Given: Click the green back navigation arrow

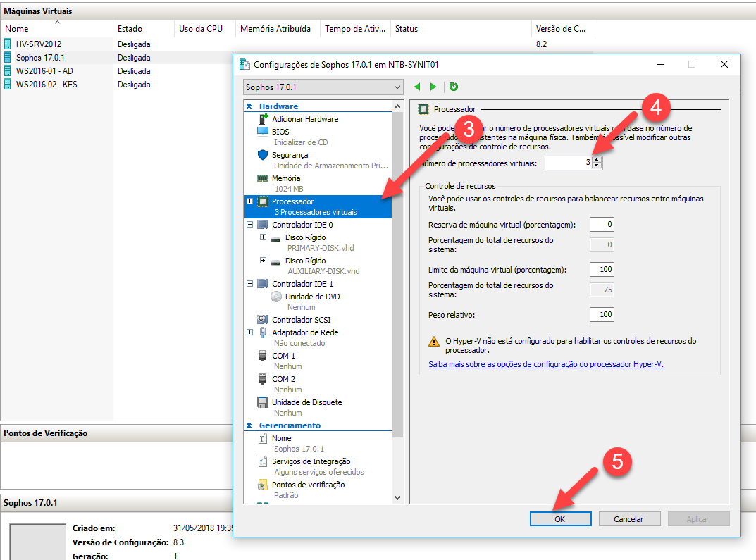Looking at the screenshot, I should [x=418, y=87].
